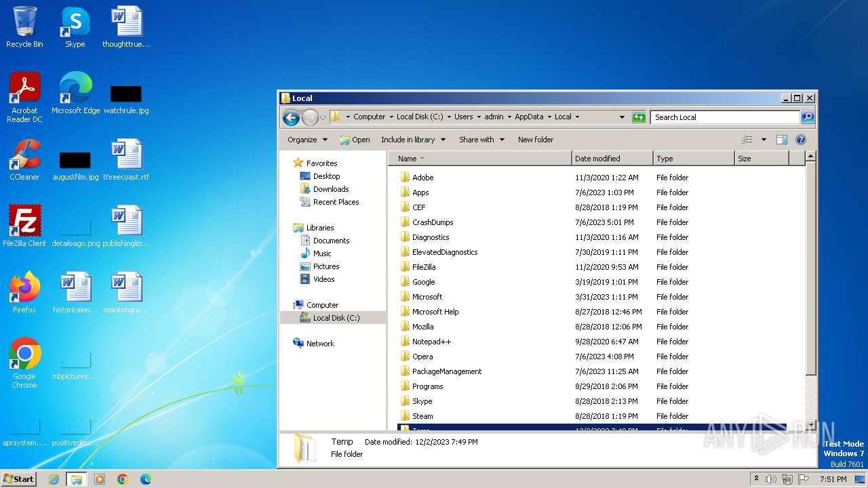Select threecoast.rtf desktop file

126,160
